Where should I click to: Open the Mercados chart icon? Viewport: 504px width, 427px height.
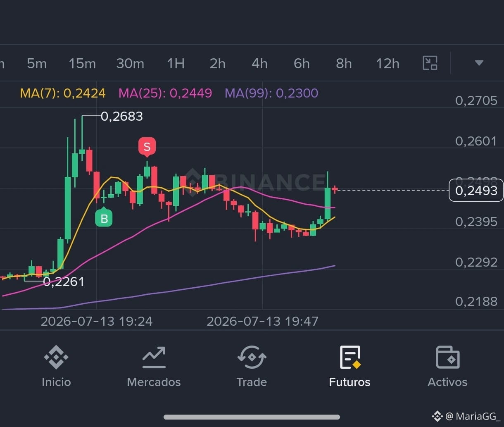coord(154,357)
